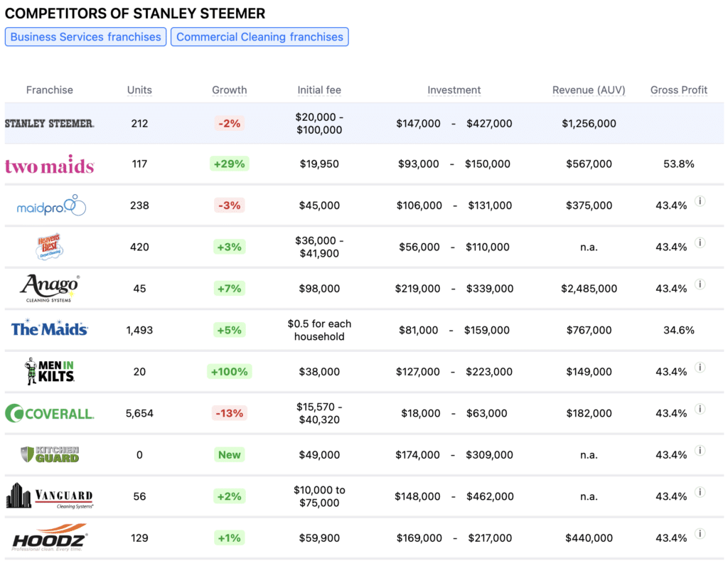The width and height of the screenshot is (728, 566).
Task: Select the $1,256,000 revenue value
Action: coord(589,124)
